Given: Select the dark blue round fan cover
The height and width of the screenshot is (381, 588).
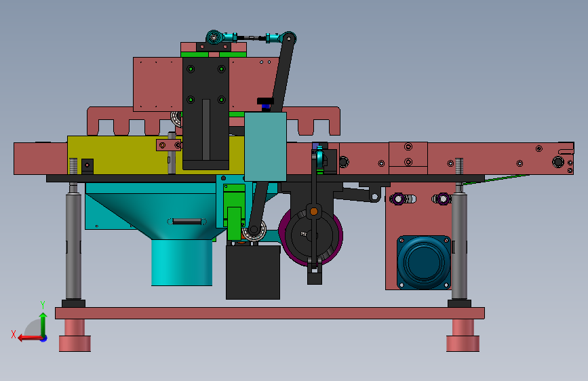Looking at the screenshot, I should coord(424,262).
